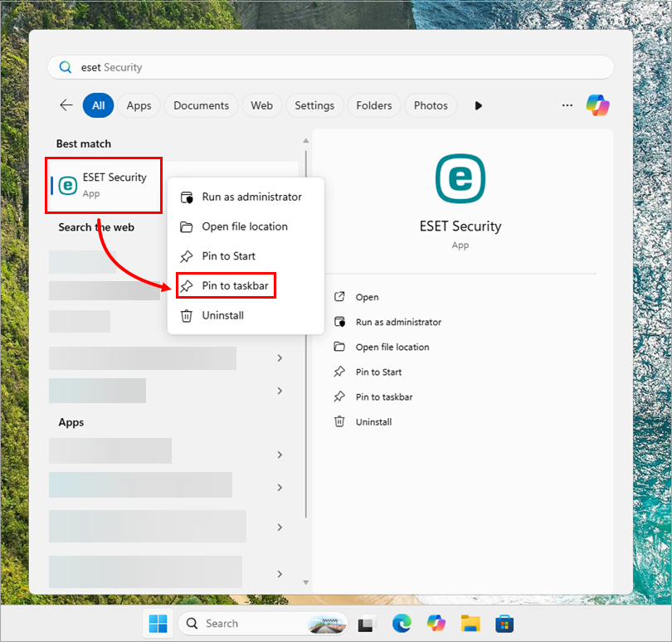Viewport: 672px width, 642px height.
Task: Launch Microsoft Edge from the taskbar
Action: point(402,623)
